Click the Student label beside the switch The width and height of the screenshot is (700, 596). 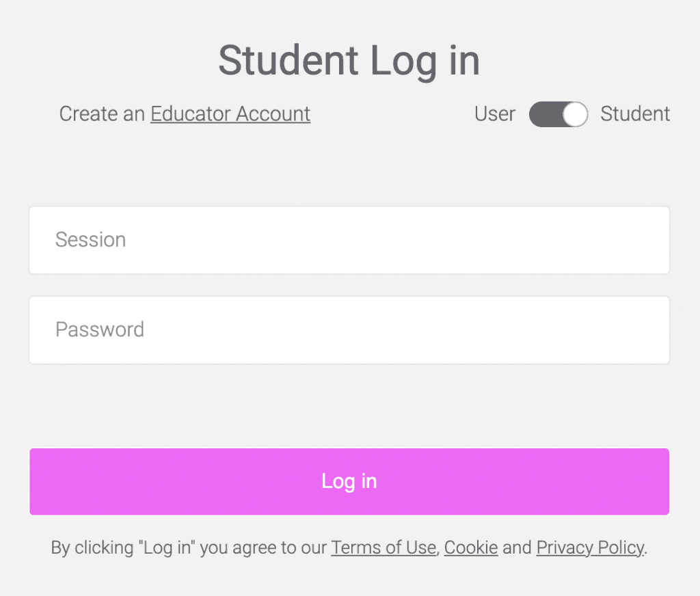click(635, 114)
